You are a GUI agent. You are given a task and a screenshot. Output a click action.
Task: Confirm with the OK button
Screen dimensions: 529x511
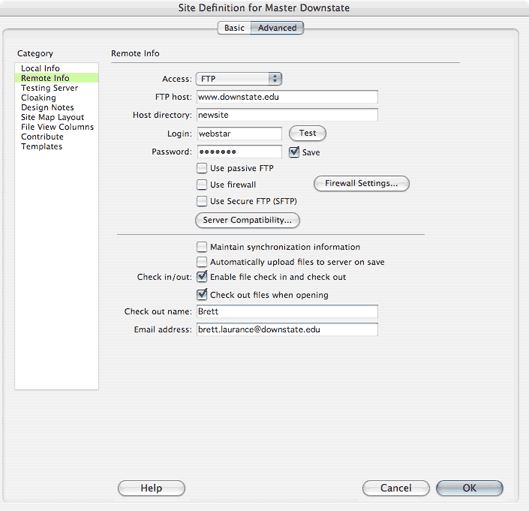point(469,488)
